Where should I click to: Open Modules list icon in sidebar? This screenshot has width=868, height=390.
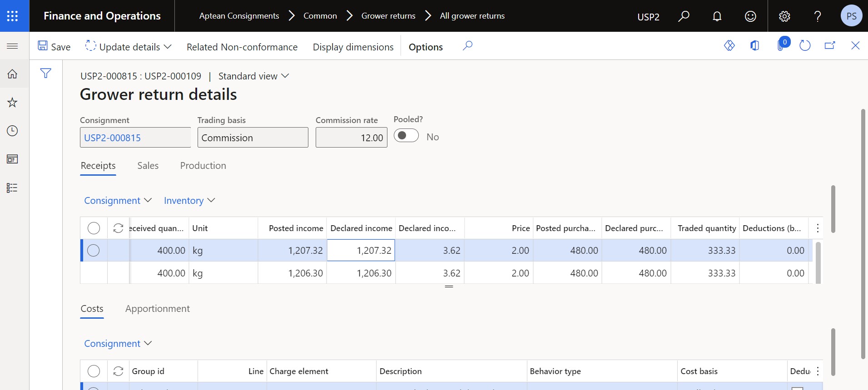(x=12, y=188)
